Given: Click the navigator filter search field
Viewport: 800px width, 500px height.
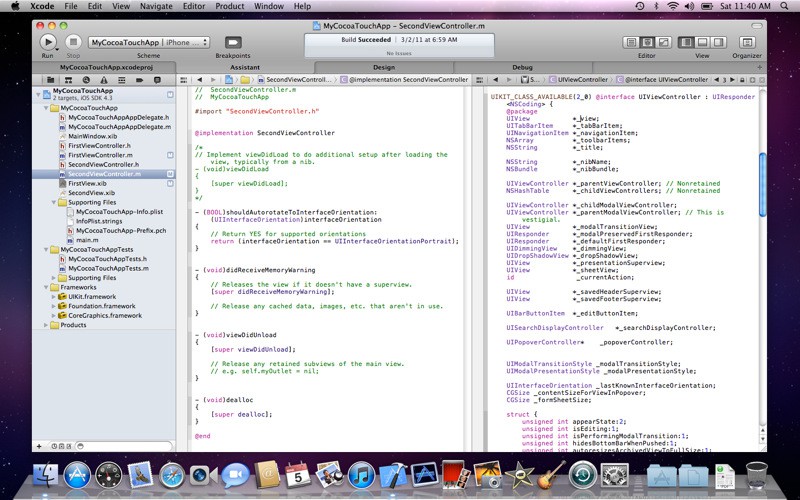Looking at the screenshot, I should [x=123, y=446].
